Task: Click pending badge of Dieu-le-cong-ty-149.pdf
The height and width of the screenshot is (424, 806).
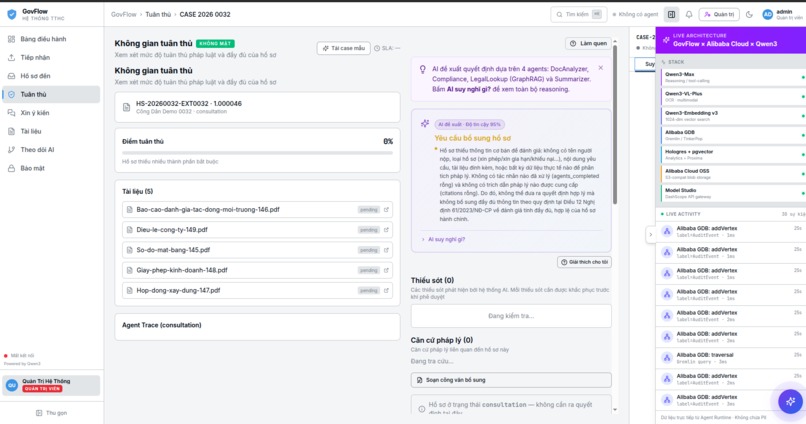Action: click(369, 230)
